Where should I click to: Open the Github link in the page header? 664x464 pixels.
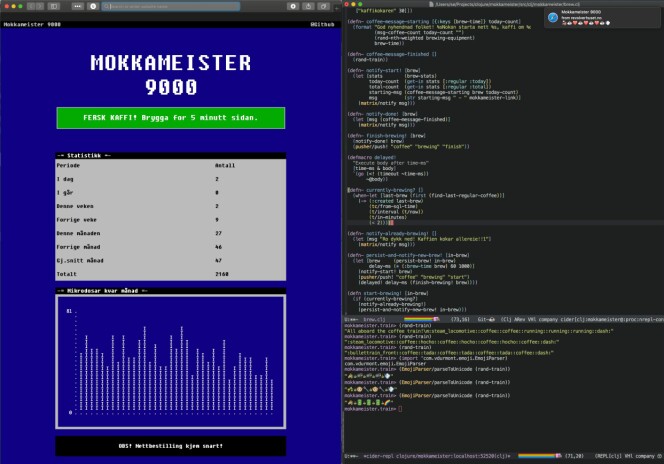coord(322,25)
